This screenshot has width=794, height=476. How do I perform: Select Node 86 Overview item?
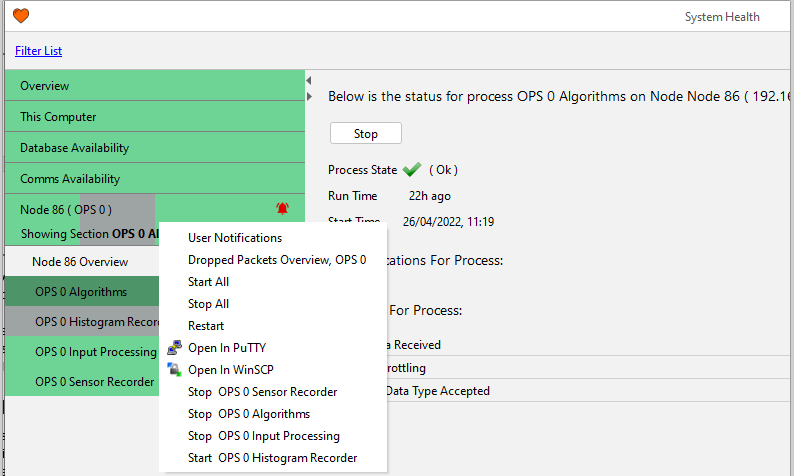click(x=80, y=262)
